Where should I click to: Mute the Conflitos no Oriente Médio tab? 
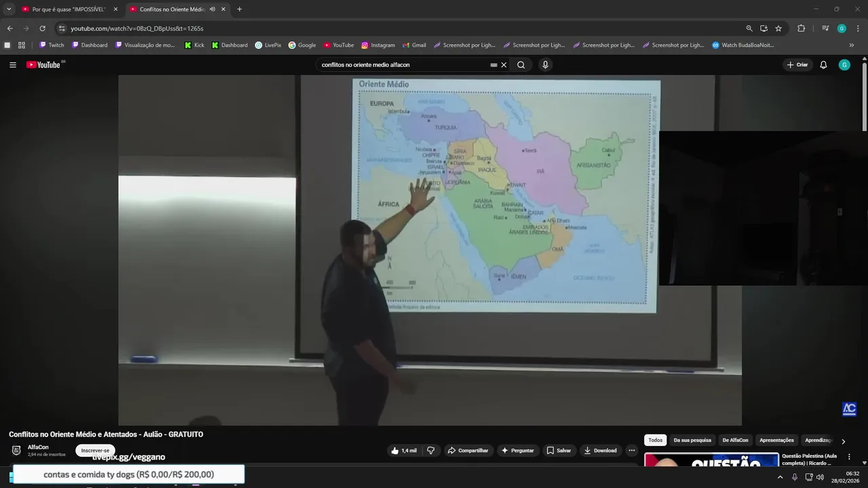coord(212,9)
